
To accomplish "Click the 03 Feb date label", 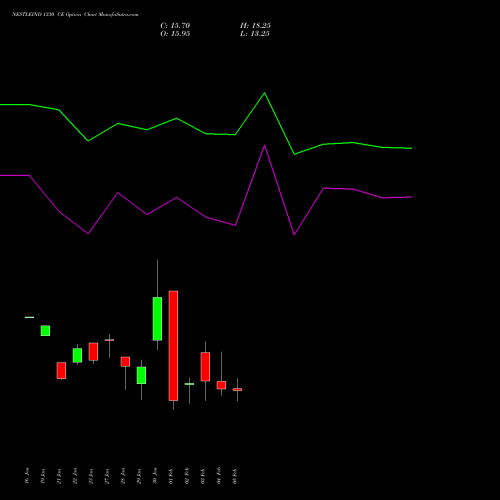I will click(203, 476).
